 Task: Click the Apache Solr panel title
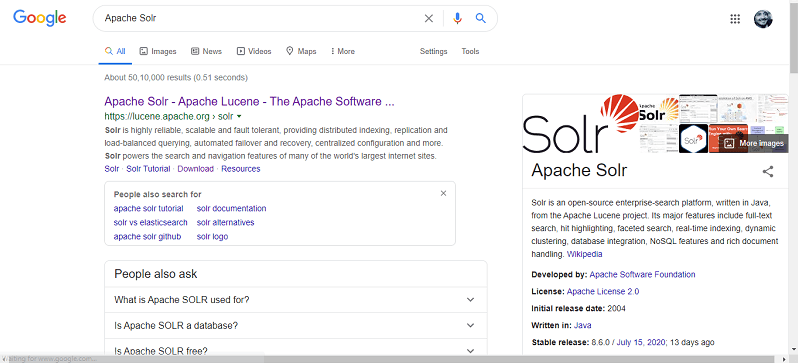coord(579,170)
